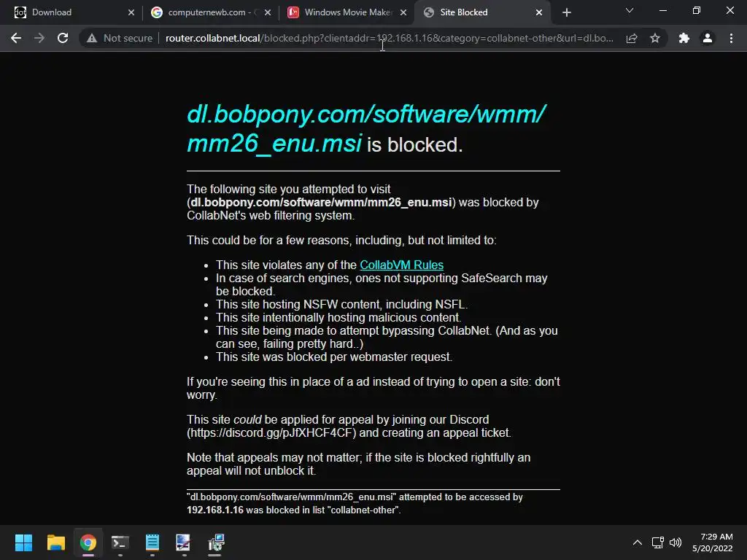This screenshot has width=747, height=560.
Task: Open the Windows Start menu
Action: (x=23, y=542)
